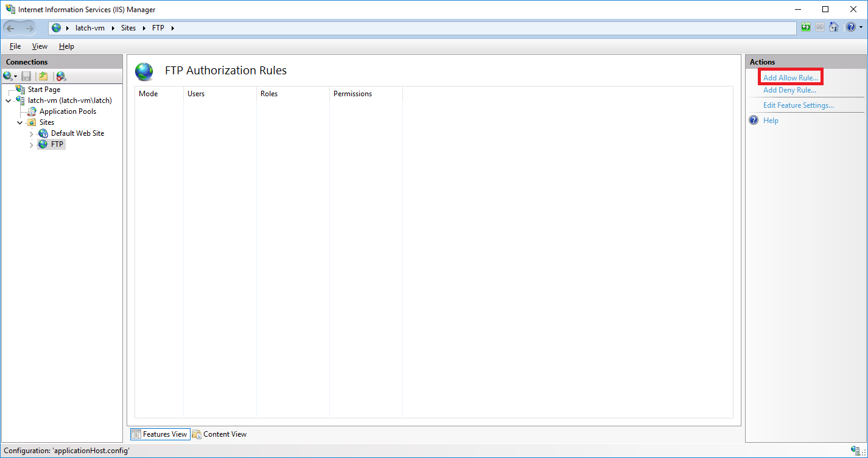Screen dimensions: 868x458
Task: Click the grayed Stop icon in the toolbar
Action: pyautogui.click(x=820, y=27)
